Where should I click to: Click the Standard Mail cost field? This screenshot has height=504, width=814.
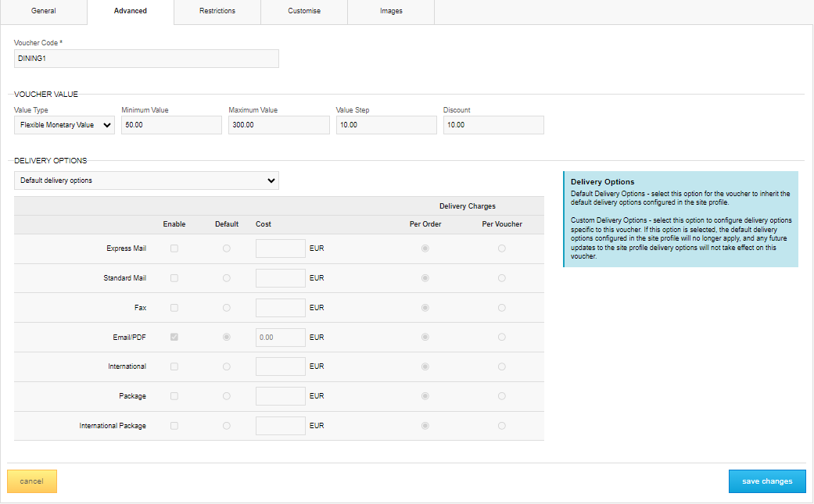281,278
